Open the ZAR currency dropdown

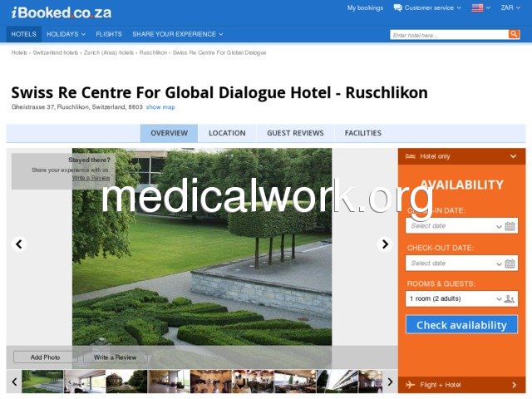pyautogui.click(x=510, y=7)
